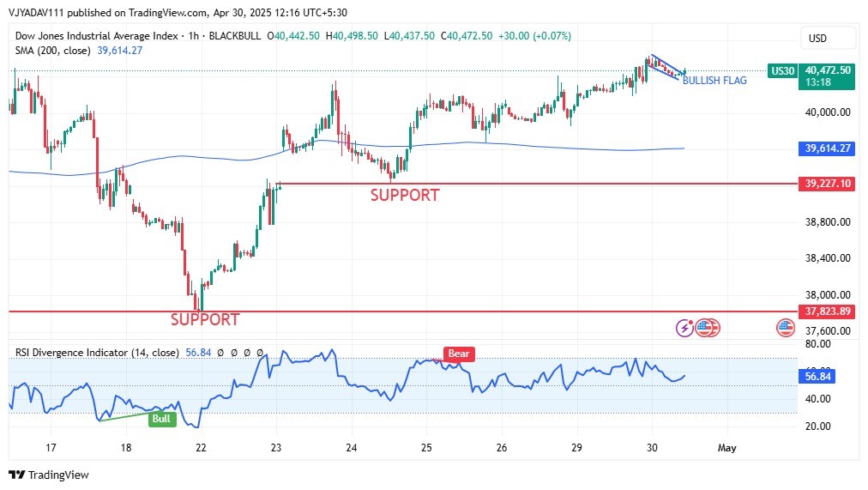
Task: Open the purple lightning event marker
Action: pyautogui.click(x=684, y=327)
